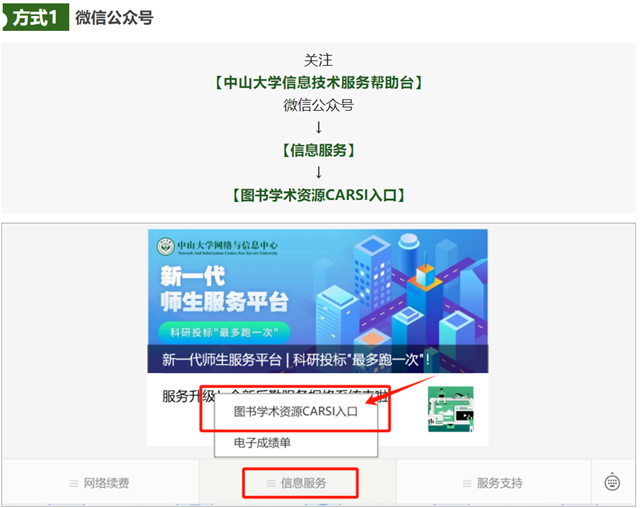Click the first downward arrow below 微信公众号
Viewport: 640px width, 508px height.
coord(318,127)
